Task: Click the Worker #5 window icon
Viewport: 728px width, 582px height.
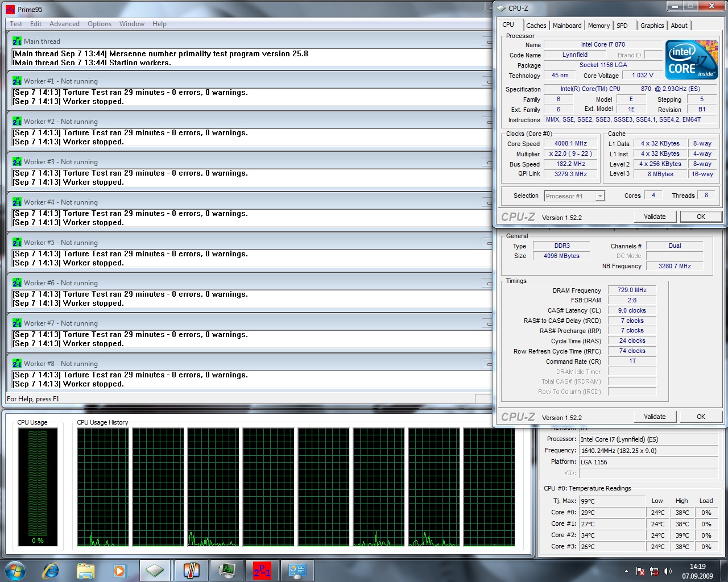Action: click(17, 242)
